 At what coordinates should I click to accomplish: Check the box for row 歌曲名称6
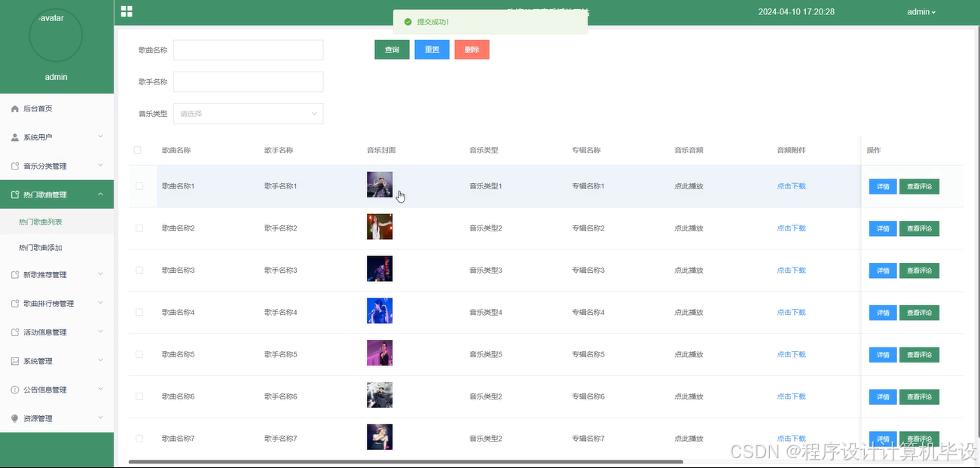[139, 396]
